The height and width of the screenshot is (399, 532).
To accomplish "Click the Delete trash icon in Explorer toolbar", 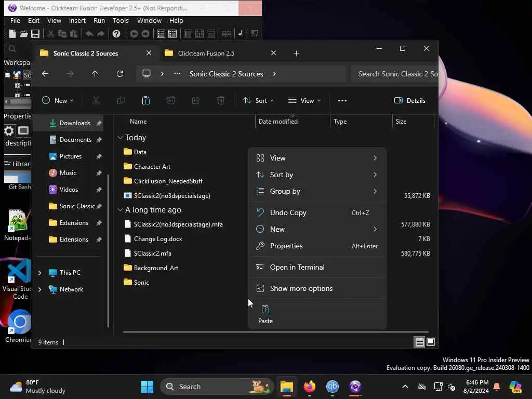I will pyautogui.click(x=220, y=100).
